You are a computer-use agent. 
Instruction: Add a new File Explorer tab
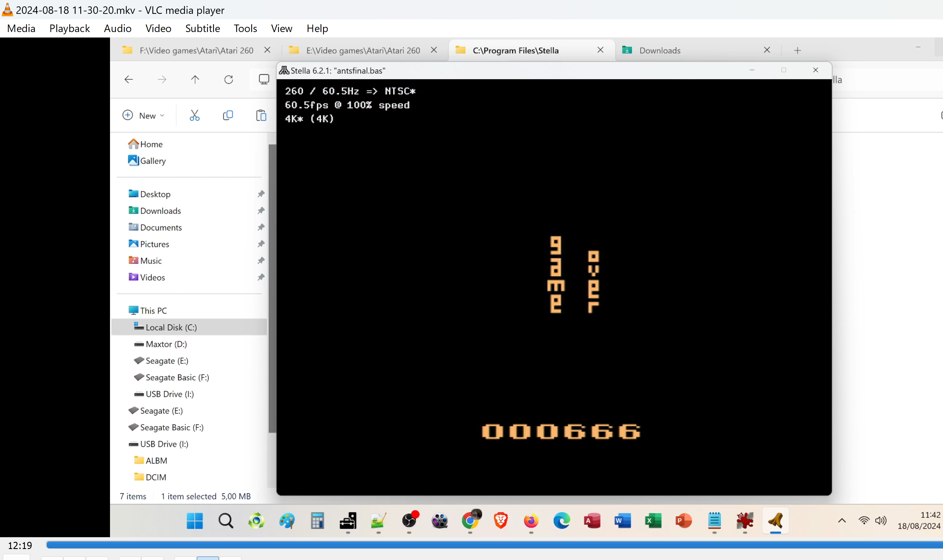(x=797, y=50)
